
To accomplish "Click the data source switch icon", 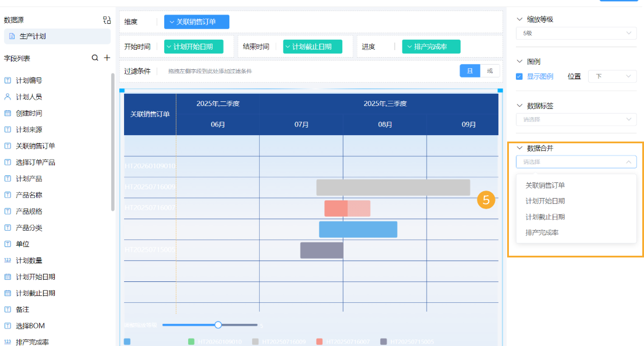I will coord(107,20).
